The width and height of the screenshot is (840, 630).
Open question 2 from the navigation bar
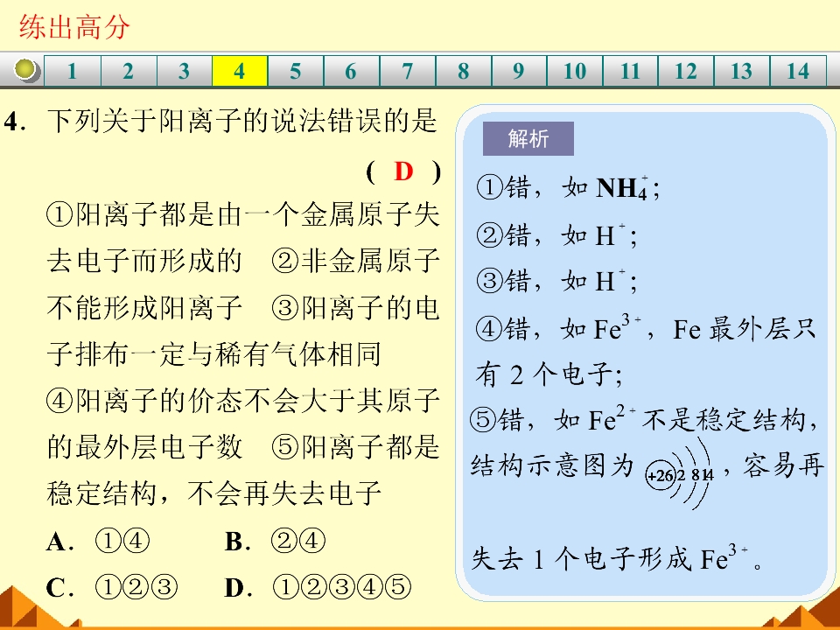[128, 71]
